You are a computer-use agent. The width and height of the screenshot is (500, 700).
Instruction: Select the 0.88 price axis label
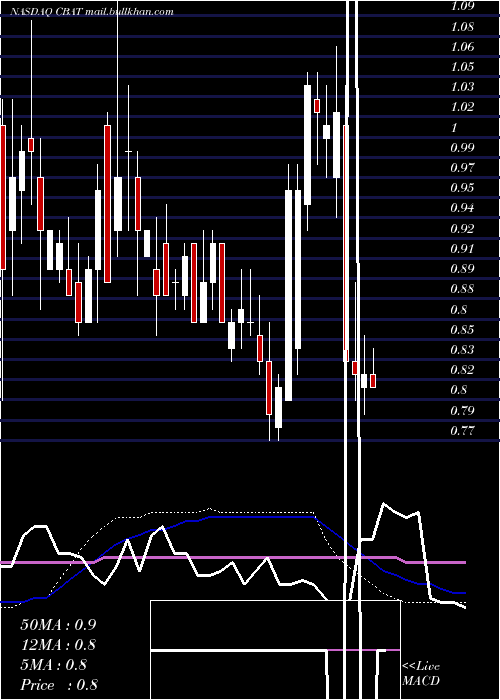click(x=462, y=289)
